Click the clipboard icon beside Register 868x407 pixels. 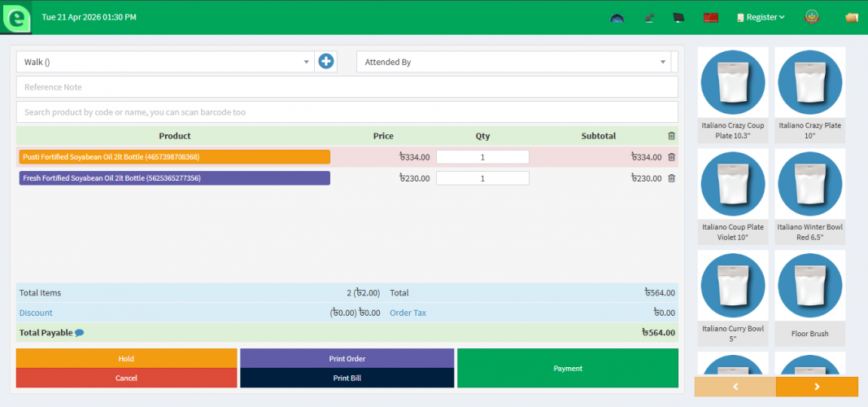click(740, 18)
